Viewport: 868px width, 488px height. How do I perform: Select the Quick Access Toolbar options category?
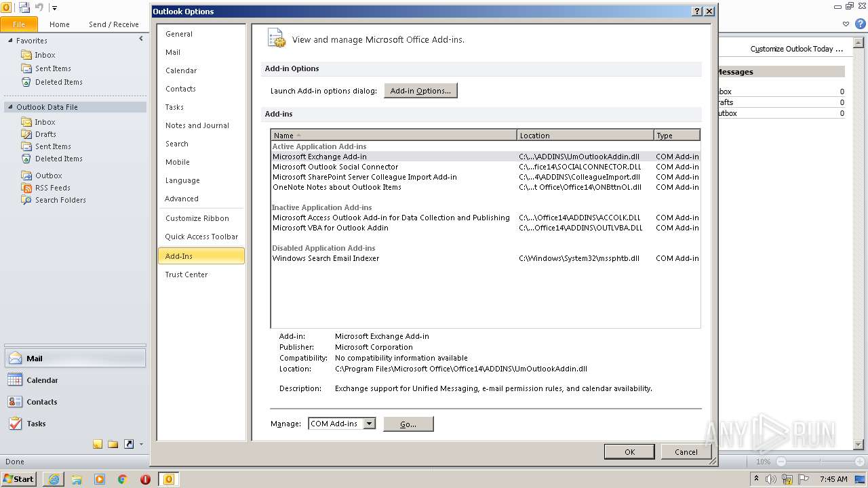(x=201, y=237)
